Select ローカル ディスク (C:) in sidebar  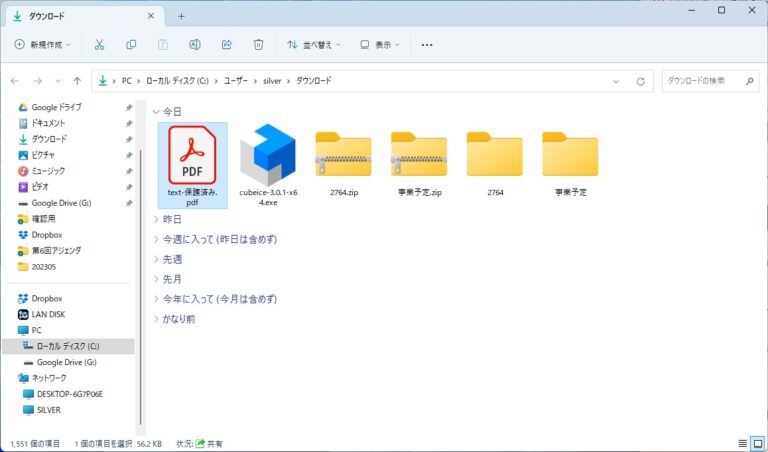tap(68, 346)
